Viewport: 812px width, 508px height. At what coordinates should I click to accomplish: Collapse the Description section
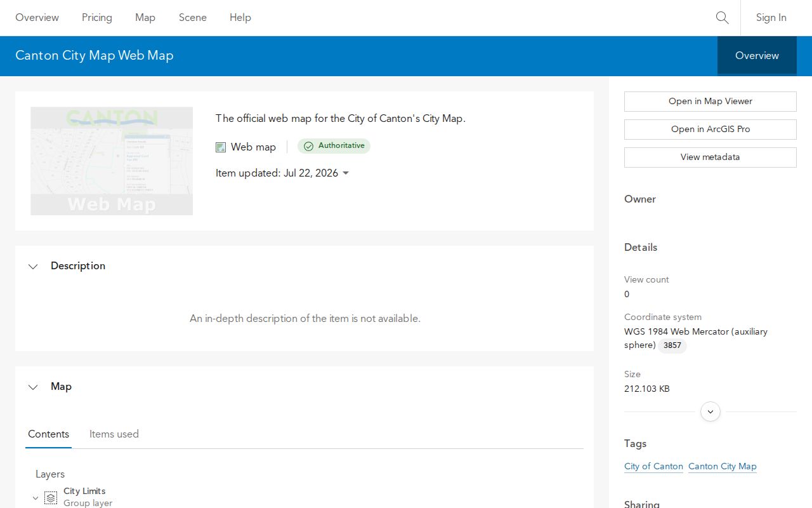pyautogui.click(x=33, y=267)
